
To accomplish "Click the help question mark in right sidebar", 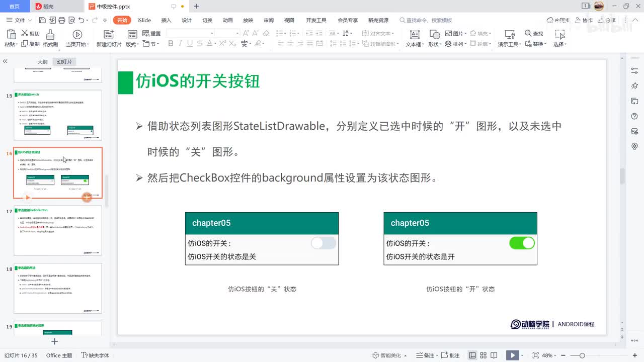I will (x=634, y=116).
